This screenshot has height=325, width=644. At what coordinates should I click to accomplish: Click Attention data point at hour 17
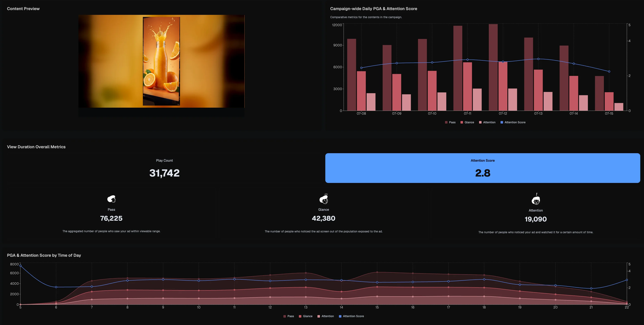point(449,296)
